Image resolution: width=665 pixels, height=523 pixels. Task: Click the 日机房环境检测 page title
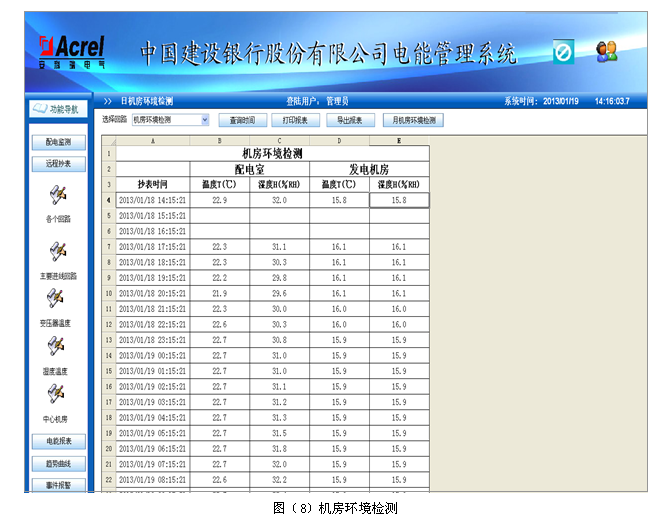click(147, 101)
